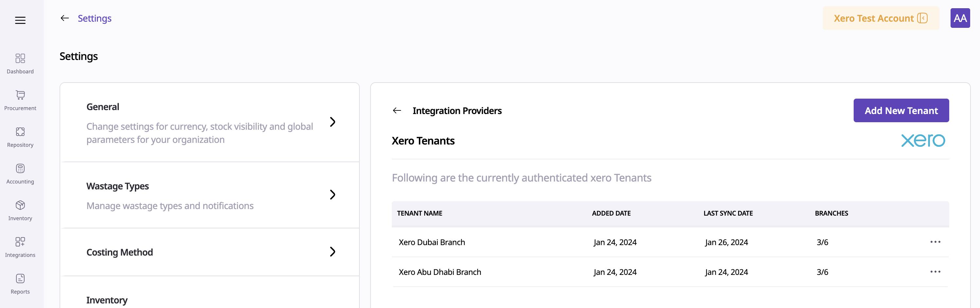
Task: Open options menu for Xero Dubai Branch
Action: point(935,242)
